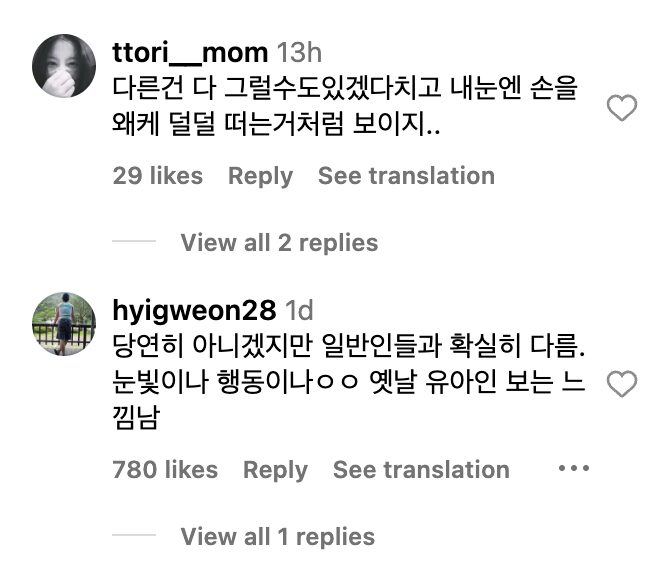This screenshot has width=670, height=566.
Task: View the 29 likes list
Action: point(158,176)
